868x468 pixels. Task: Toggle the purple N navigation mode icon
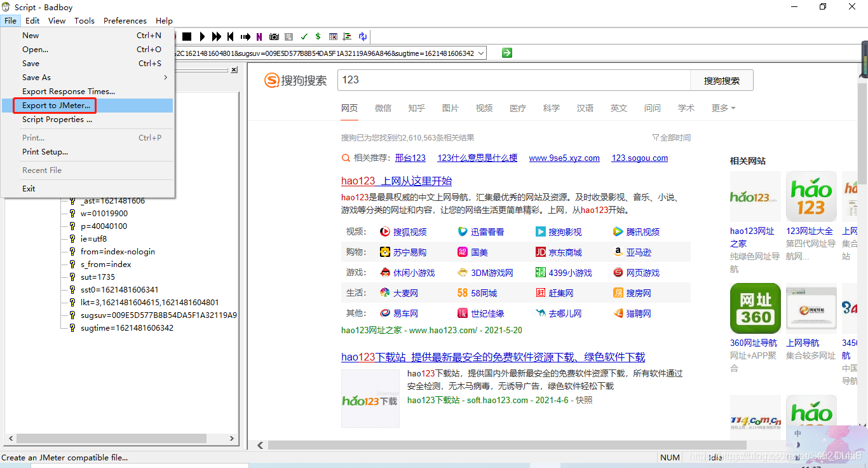point(259,37)
